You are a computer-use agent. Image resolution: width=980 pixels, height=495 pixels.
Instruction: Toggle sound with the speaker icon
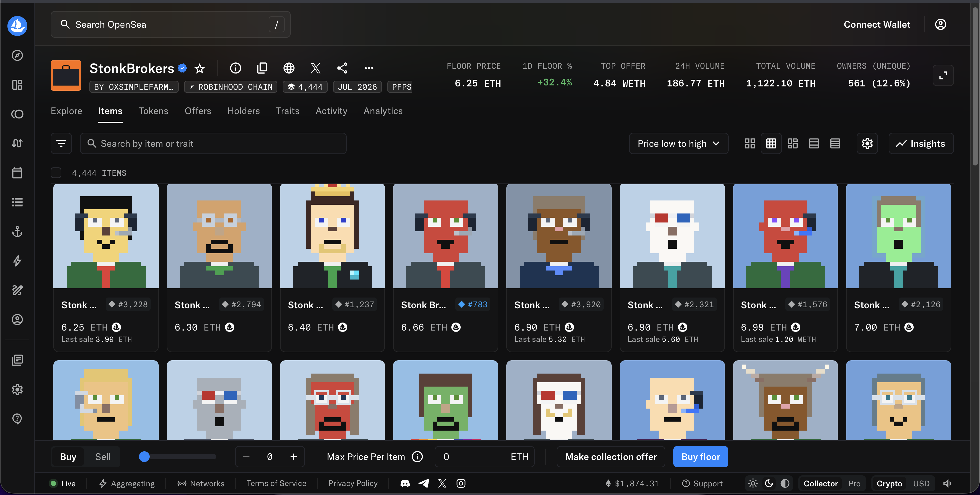[947, 484]
